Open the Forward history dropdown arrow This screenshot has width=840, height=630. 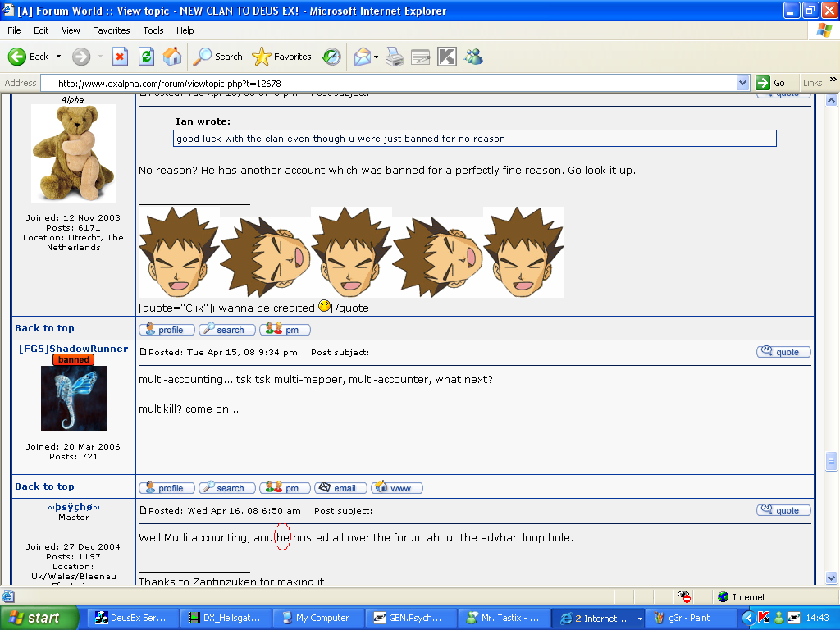100,57
